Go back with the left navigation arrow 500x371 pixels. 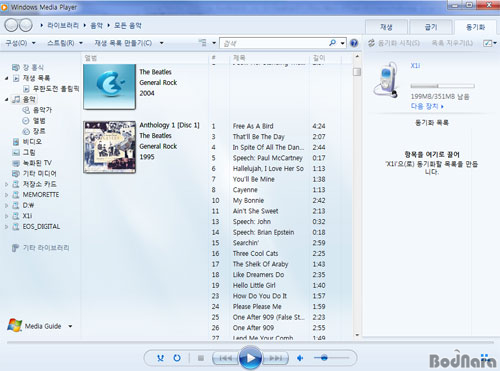click(x=11, y=25)
